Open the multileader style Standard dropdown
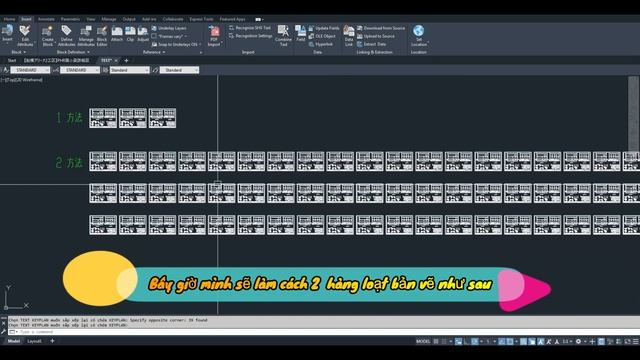The height and width of the screenshot is (360, 640). 179,70
